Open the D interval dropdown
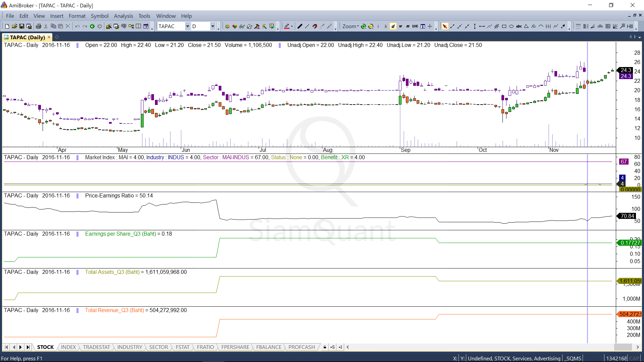This screenshot has height=362, width=644. click(213, 26)
